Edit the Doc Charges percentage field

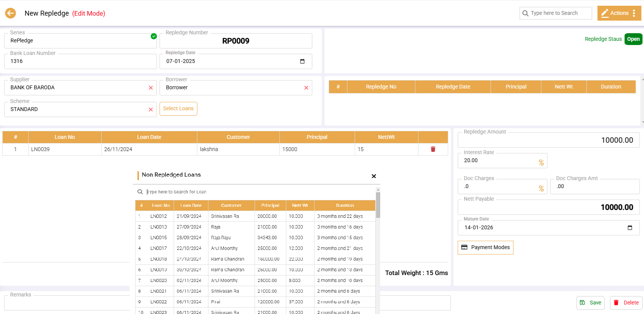502,187
